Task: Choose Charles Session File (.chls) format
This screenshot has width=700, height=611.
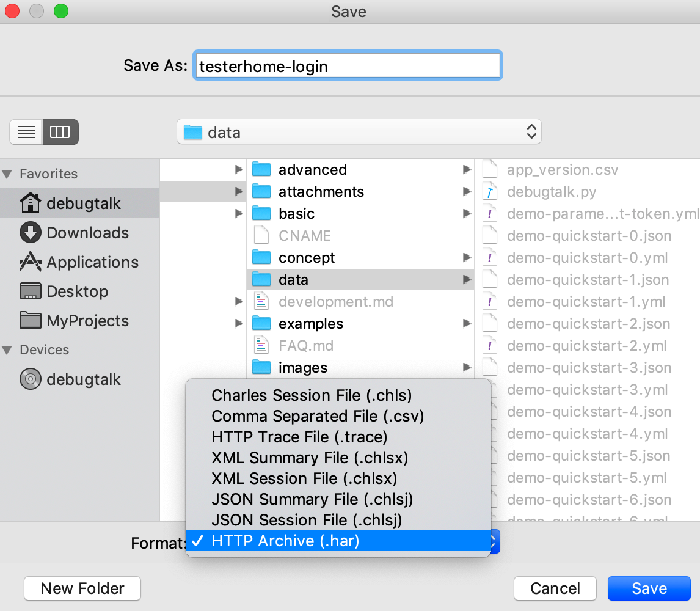Action: pos(312,395)
